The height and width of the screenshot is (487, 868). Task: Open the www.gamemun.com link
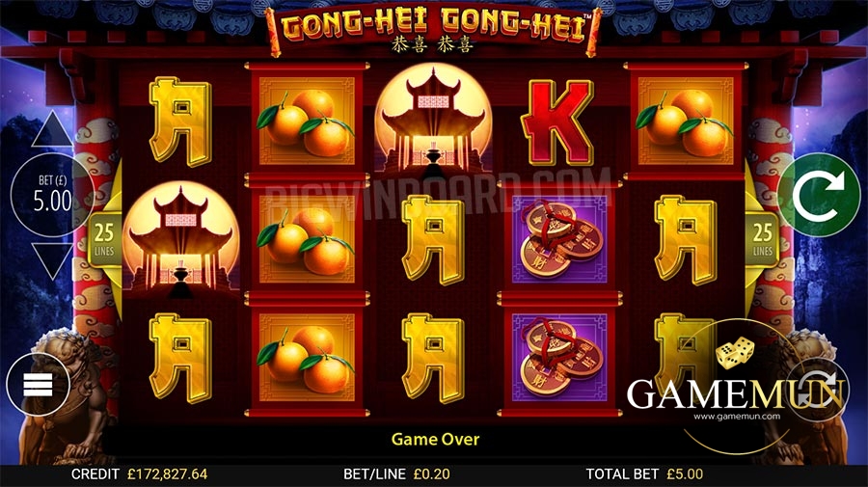click(x=737, y=417)
